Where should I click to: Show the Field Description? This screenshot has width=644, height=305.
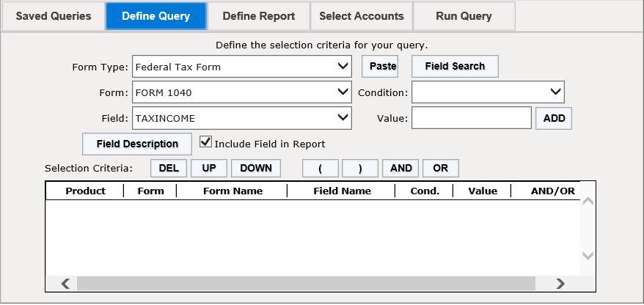(x=137, y=144)
